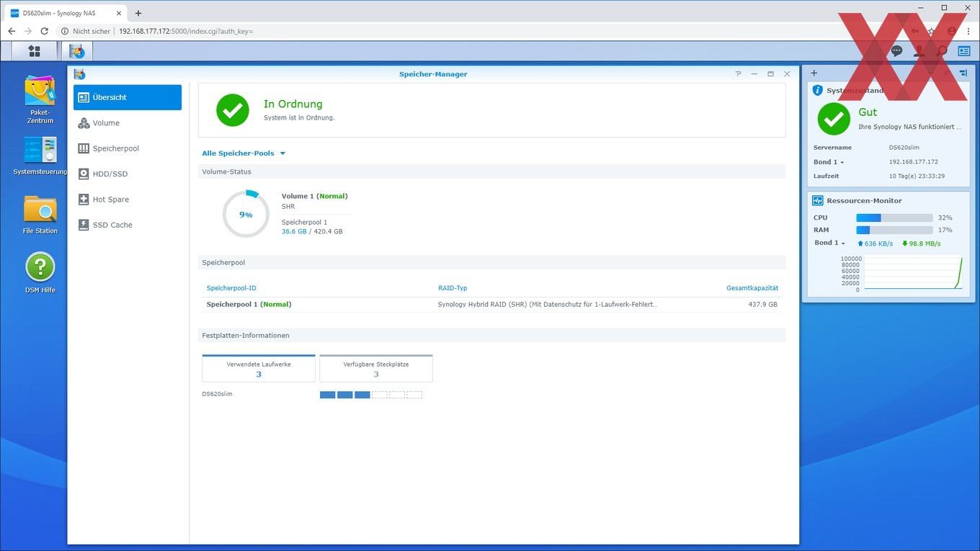Open a new browser tab
Screen dimensions: 980x551
[138, 13]
